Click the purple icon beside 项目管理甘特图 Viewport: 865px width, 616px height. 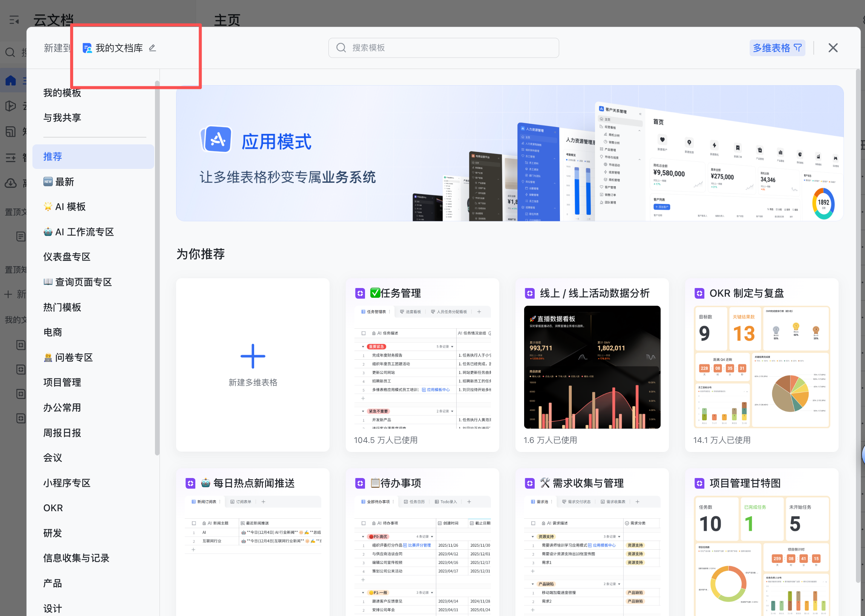tap(699, 483)
